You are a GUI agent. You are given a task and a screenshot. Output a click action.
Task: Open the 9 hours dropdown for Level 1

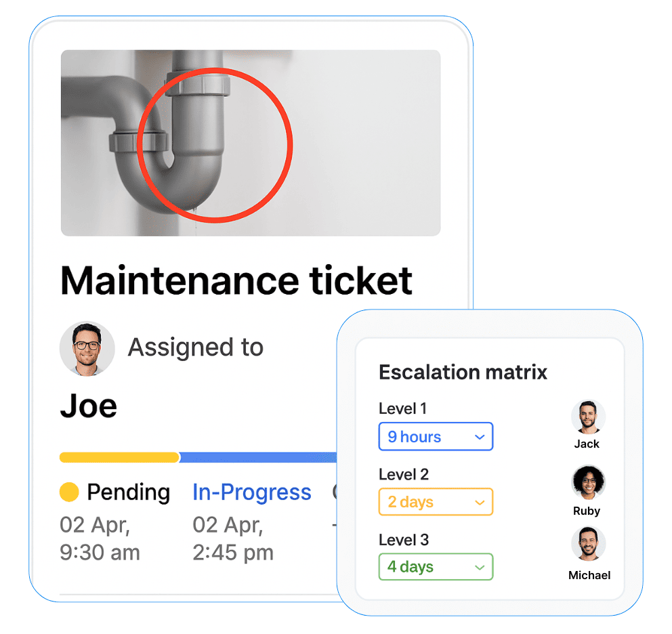tap(436, 436)
